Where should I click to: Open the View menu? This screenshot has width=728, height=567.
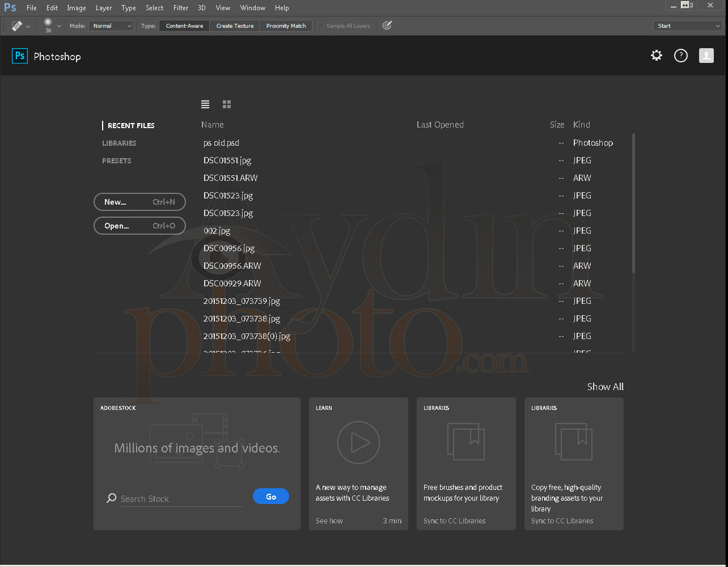(x=223, y=8)
